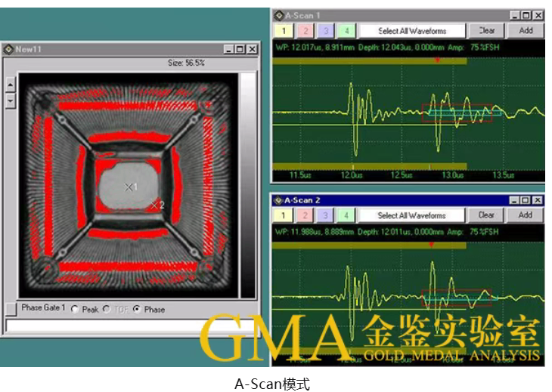Choose the Phase radio option
Screen dimensions: 552x392
[136, 310]
